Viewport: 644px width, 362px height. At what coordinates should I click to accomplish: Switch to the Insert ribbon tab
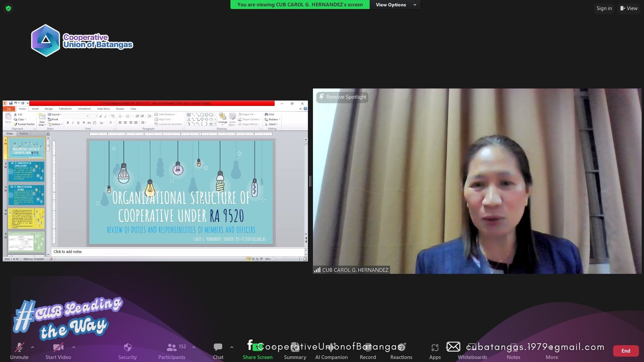pyautogui.click(x=35, y=109)
